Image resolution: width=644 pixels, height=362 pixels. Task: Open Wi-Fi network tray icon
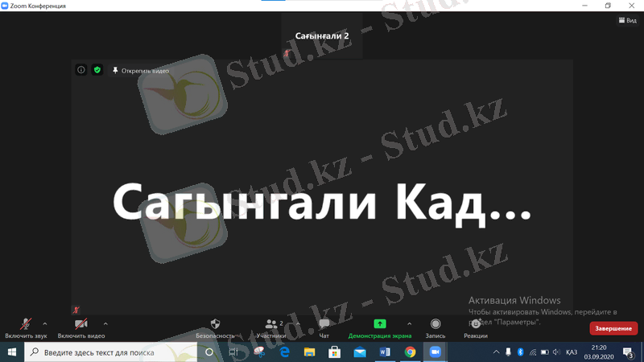point(533,352)
